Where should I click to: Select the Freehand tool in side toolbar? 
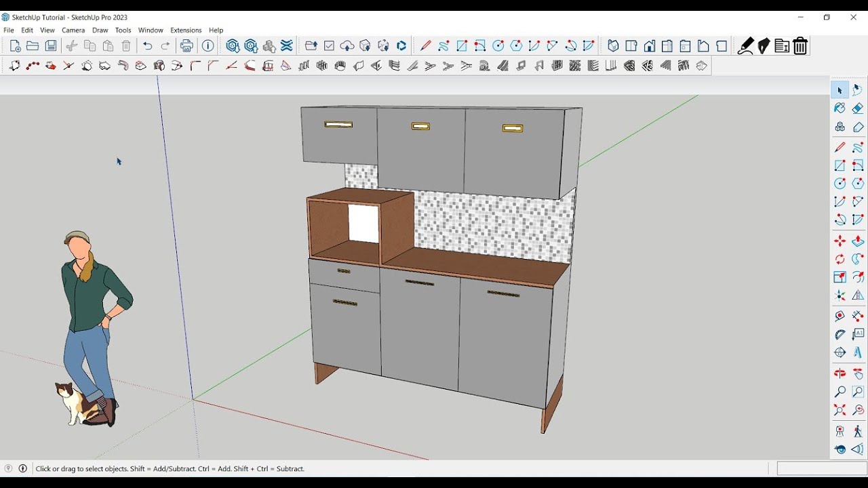[858, 147]
